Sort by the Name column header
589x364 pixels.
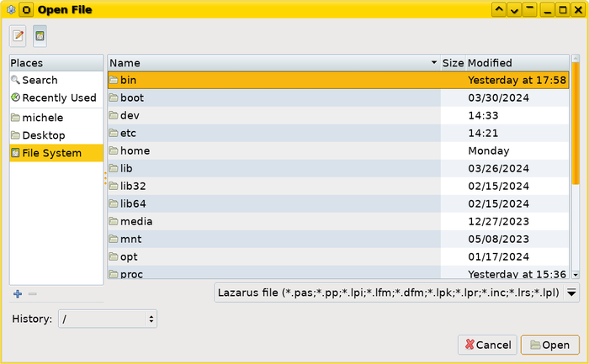pos(273,63)
